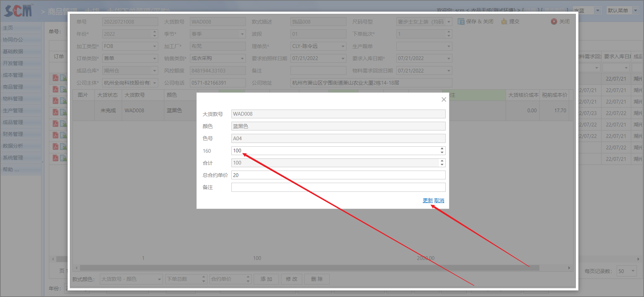Close the edit popup with X
This screenshot has width=644, height=297.
point(444,99)
